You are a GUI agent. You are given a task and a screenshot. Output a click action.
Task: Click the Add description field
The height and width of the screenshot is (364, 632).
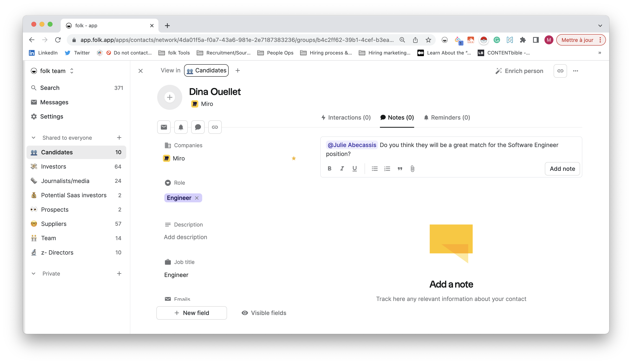[185, 237]
